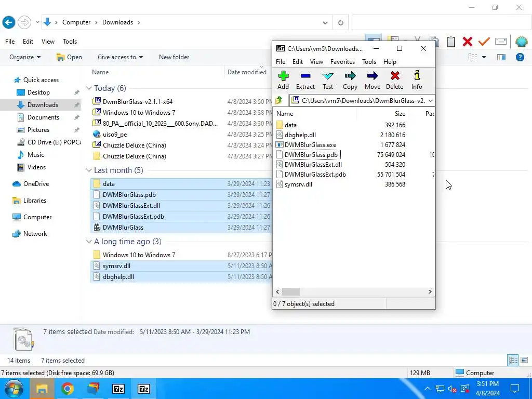Open 7-Zip Favorites menu
532x399 pixels.
(x=342, y=62)
